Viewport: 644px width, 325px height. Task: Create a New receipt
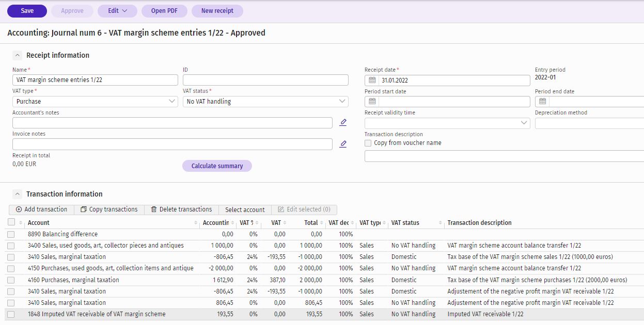coord(217,11)
